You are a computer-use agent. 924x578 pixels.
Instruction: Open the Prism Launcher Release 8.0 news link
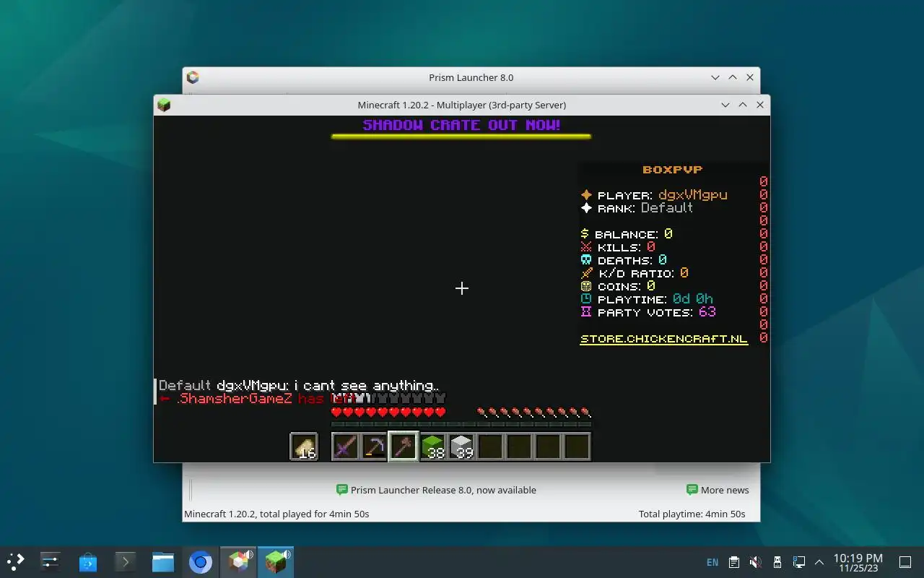(x=436, y=490)
